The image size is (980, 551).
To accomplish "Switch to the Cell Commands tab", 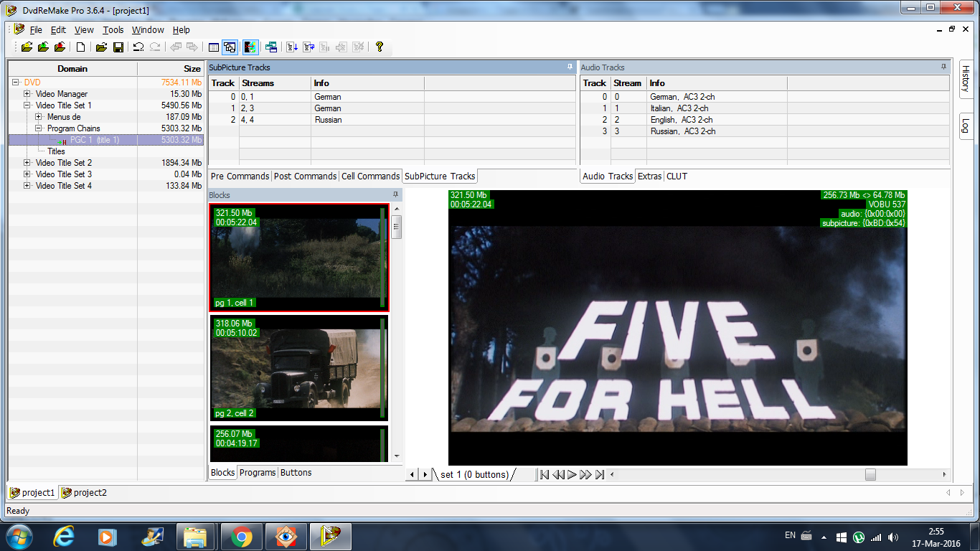I will pyautogui.click(x=370, y=176).
